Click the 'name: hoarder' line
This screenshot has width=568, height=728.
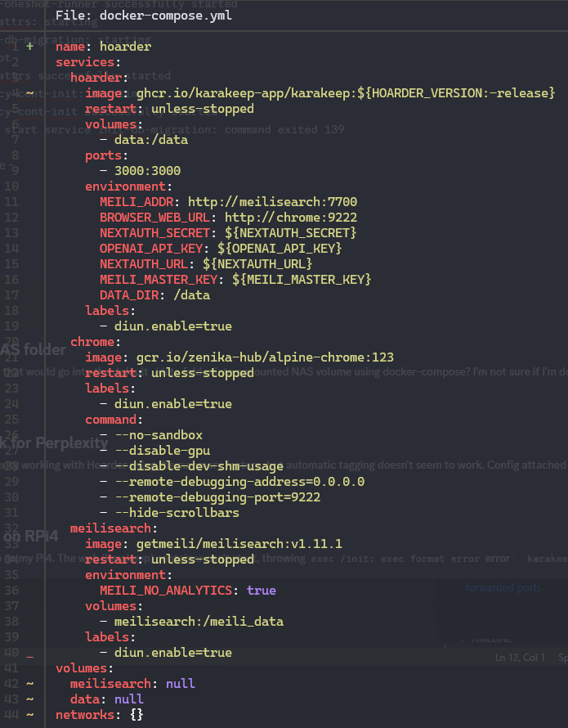tap(104, 47)
